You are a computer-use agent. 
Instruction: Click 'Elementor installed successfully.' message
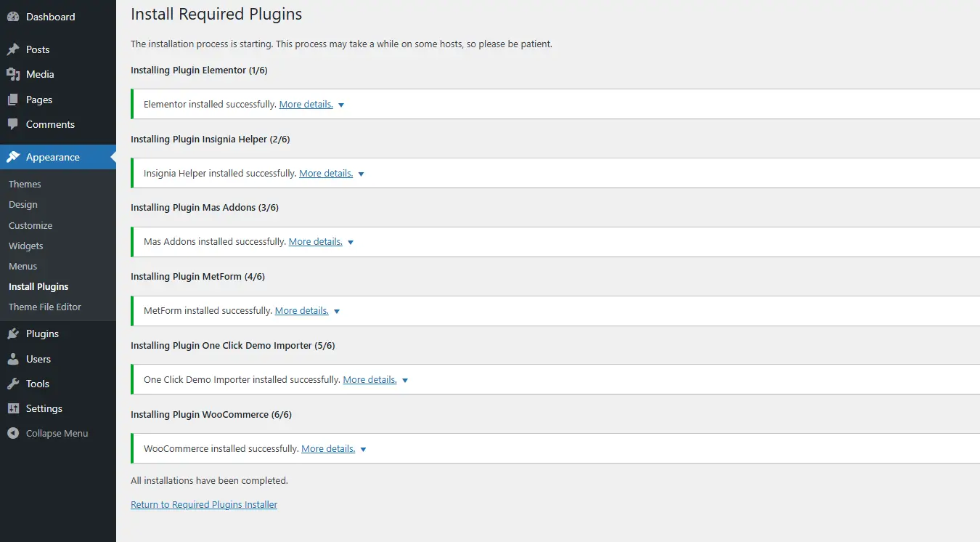211,104
